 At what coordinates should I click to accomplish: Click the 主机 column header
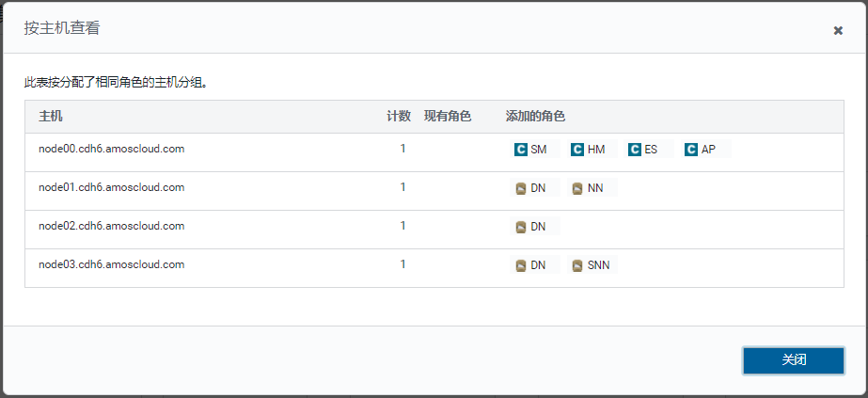pos(51,117)
